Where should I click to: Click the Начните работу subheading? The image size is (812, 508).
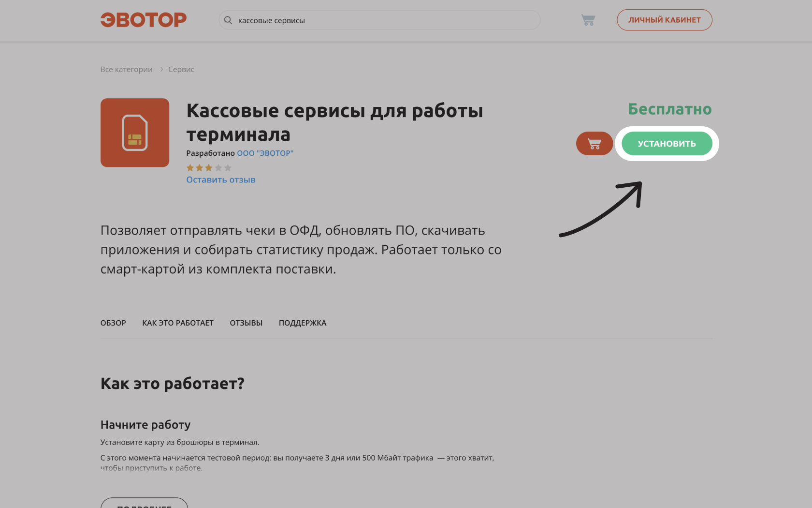pos(145,425)
